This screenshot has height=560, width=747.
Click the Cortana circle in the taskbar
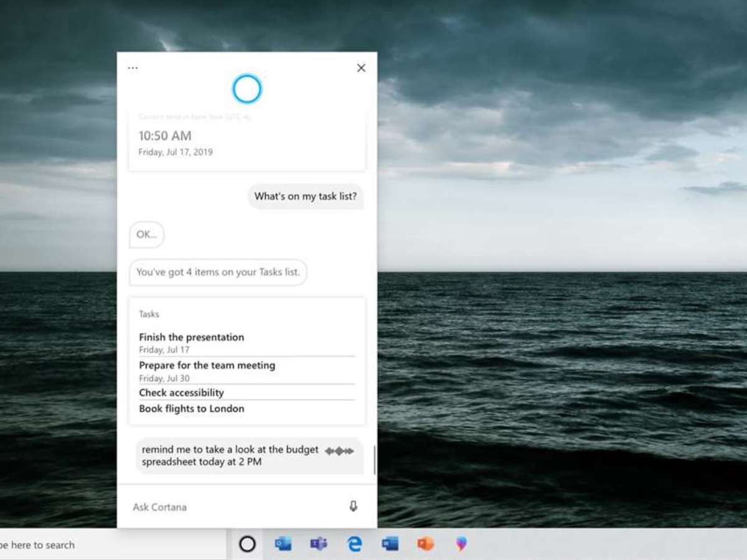click(x=247, y=544)
